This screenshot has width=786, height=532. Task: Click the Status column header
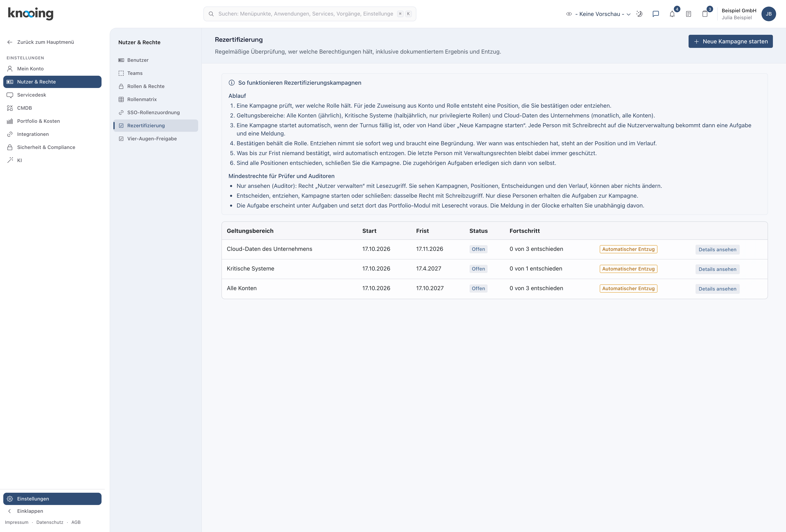click(x=478, y=231)
